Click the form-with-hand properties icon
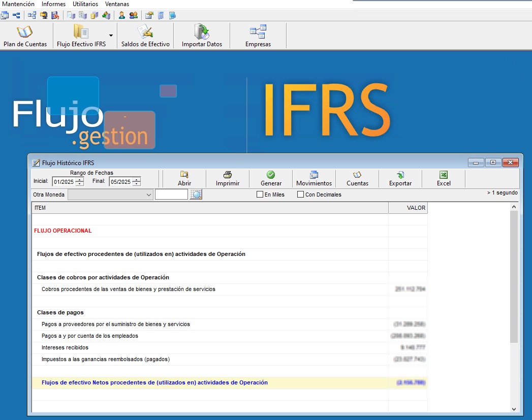The height and width of the screenshot is (420, 532). pyautogui.click(x=149, y=15)
